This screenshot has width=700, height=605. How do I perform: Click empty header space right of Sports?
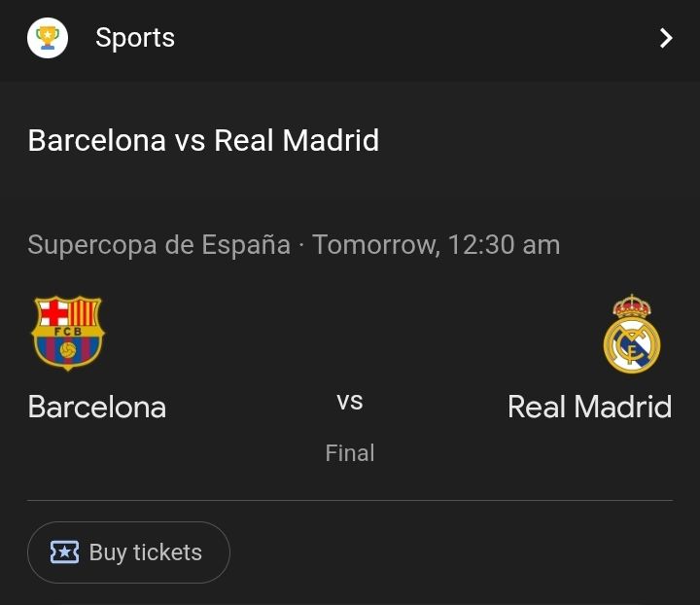click(408, 38)
